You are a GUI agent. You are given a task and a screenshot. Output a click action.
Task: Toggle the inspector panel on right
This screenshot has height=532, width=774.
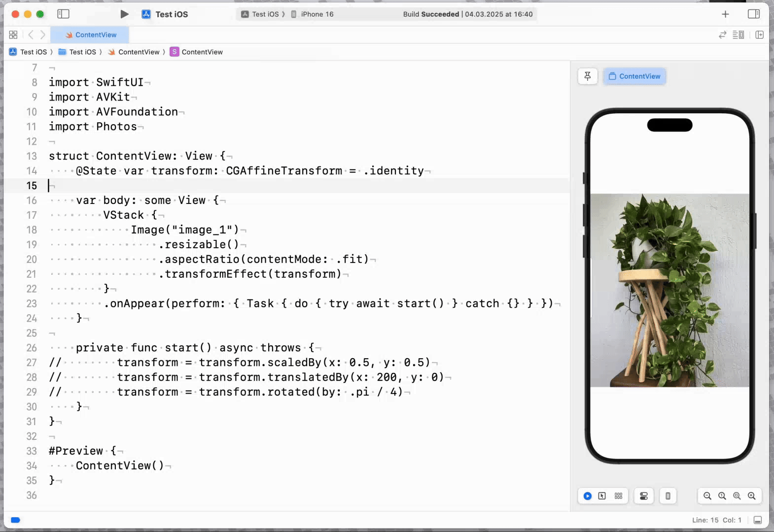[754, 14]
